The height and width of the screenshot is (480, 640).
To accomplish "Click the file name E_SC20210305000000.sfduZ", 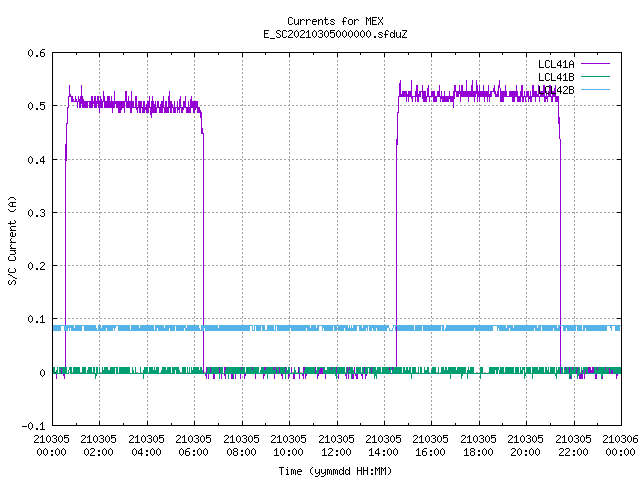I will click(335, 34).
